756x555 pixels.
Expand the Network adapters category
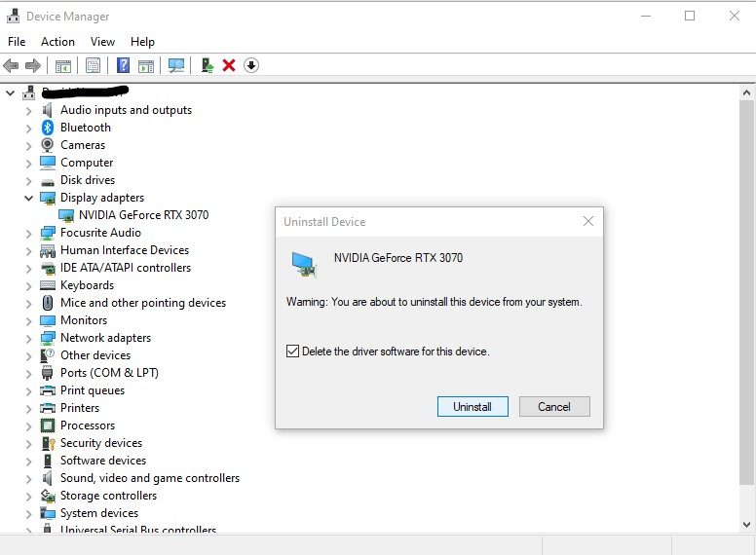pyautogui.click(x=28, y=339)
